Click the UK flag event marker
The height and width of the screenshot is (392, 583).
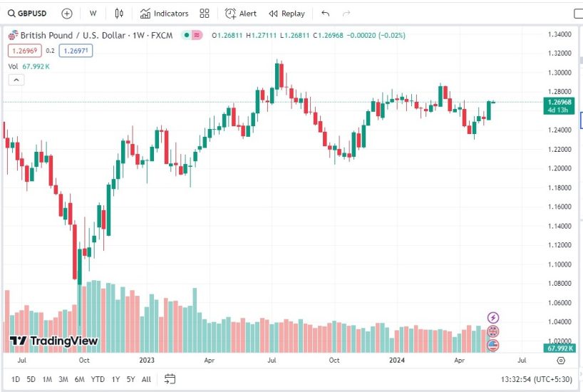coord(492,331)
